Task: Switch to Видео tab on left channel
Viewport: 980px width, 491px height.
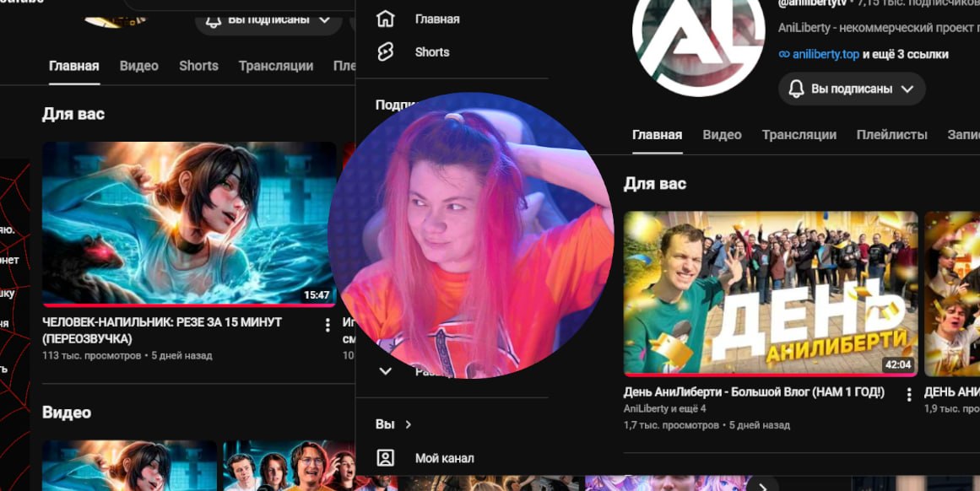Action: [138, 66]
